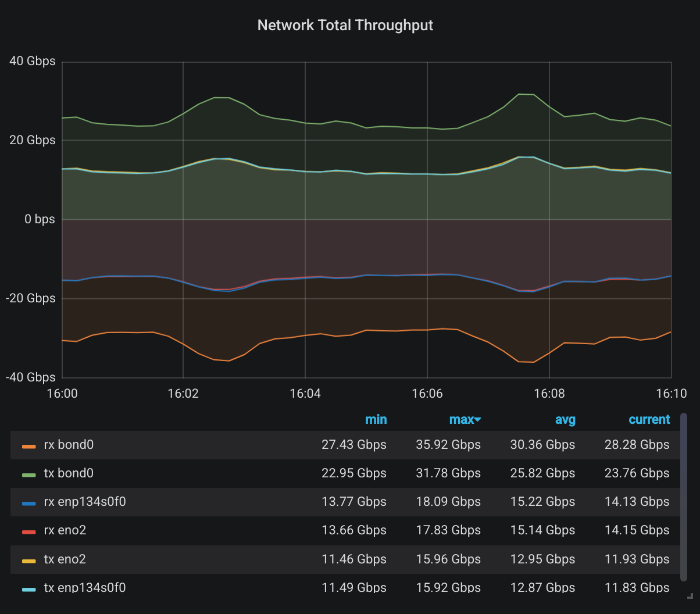Click the rx eno2 red color swatch

[x=29, y=531]
